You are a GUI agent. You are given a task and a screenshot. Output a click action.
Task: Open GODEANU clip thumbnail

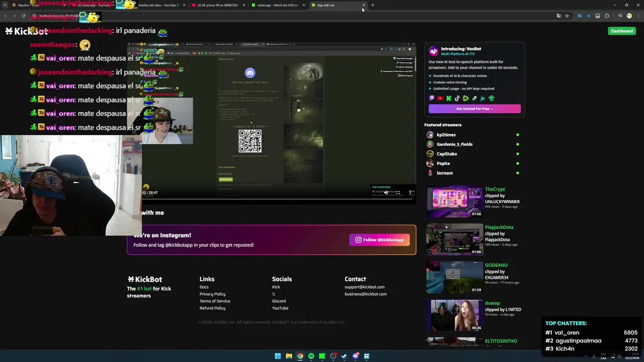454,278
